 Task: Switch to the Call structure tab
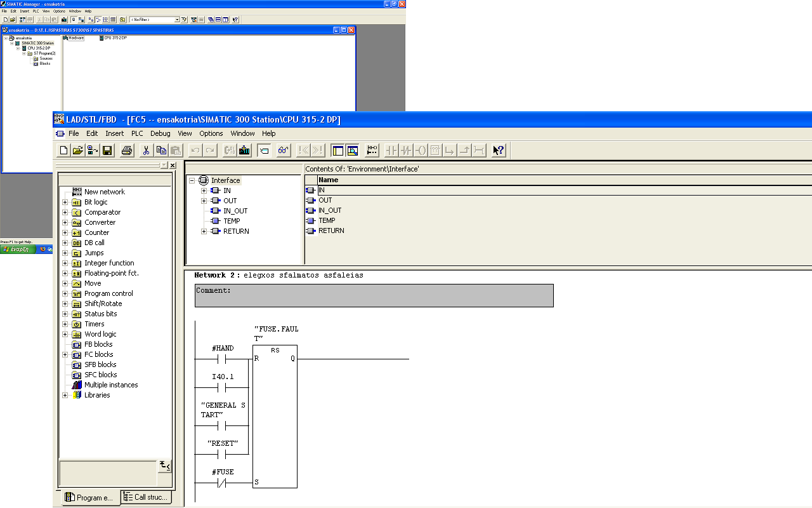[x=146, y=497]
